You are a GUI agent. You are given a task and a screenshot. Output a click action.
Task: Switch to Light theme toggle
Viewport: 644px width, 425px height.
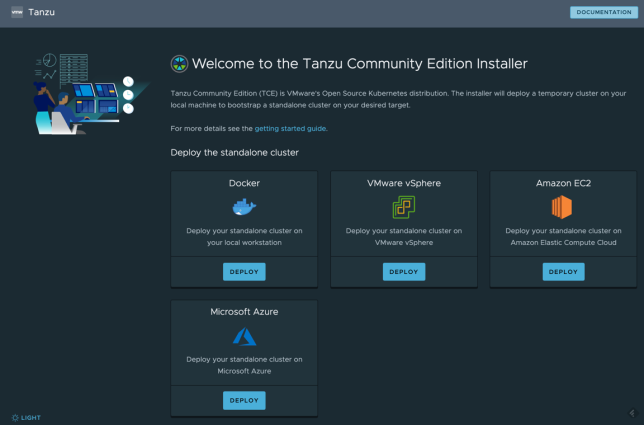click(26, 418)
